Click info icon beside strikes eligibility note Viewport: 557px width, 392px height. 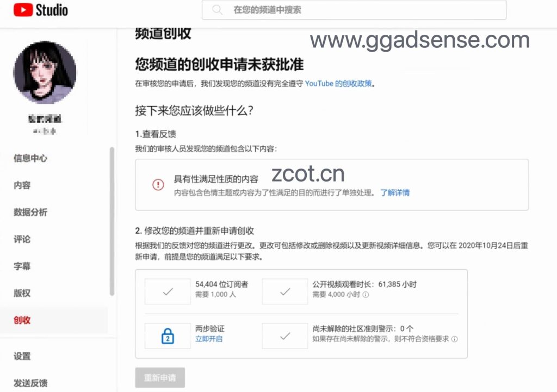click(x=454, y=339)
